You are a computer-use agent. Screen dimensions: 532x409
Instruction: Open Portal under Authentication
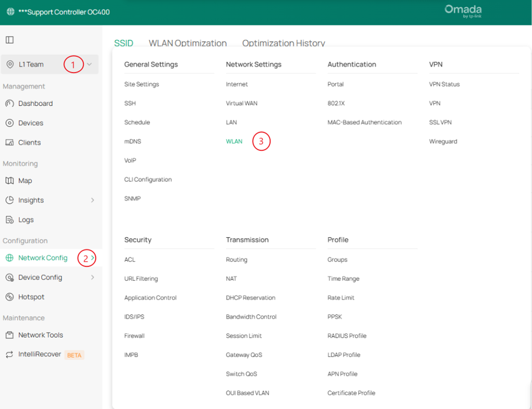[336, 84]
